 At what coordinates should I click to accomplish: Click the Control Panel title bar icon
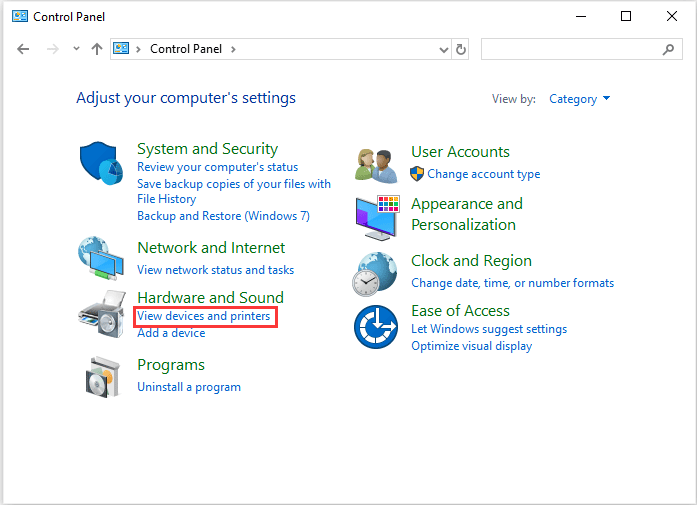[20, 16]
